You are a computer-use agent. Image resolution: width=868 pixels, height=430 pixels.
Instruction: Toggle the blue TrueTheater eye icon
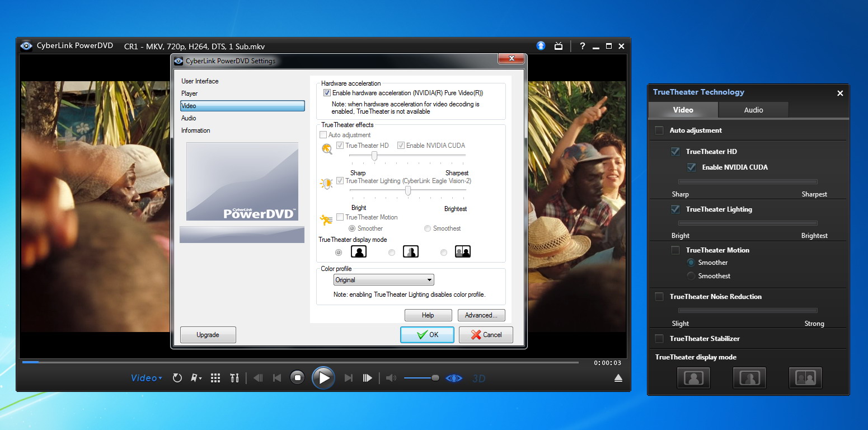click(x=454, y=378)
